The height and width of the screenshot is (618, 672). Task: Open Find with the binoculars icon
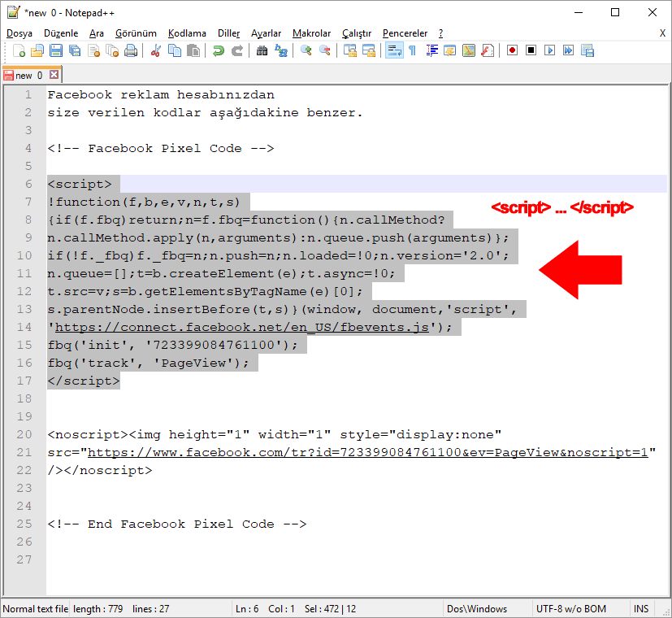pyautogui.click(x=262, y=50)
